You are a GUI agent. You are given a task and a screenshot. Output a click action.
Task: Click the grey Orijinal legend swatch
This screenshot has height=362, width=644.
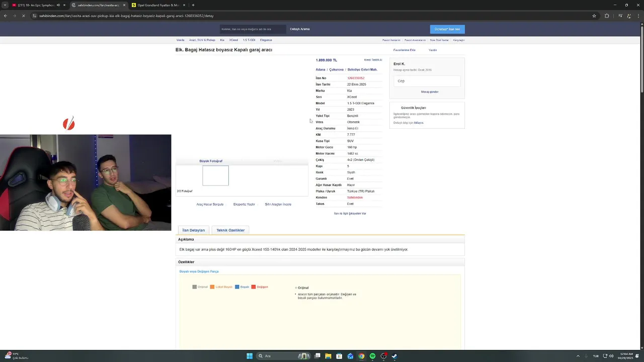pyautogui.click(x=195, y=287)
